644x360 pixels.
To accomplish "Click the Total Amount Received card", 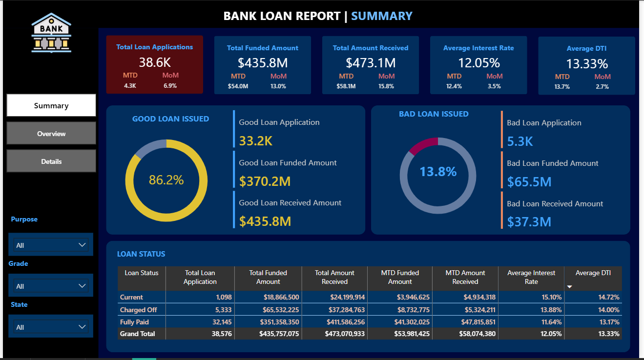I will pos(370,64).
